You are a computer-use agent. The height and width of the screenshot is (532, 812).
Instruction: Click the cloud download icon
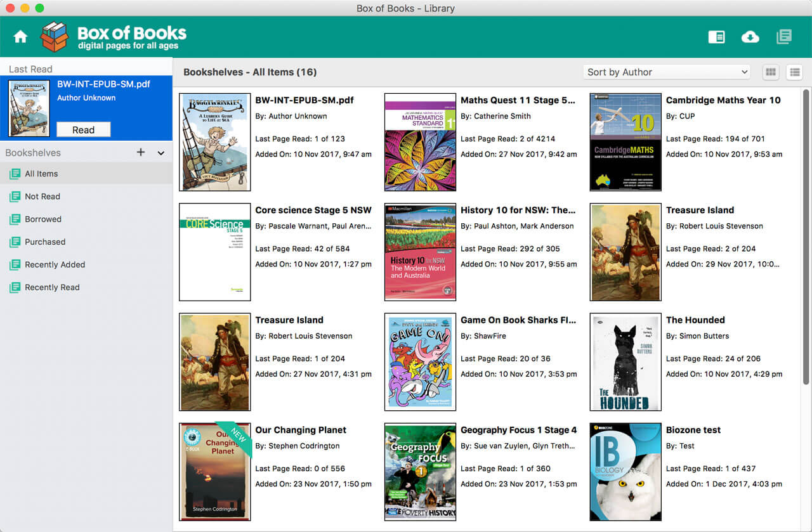(x=750, y=37)
